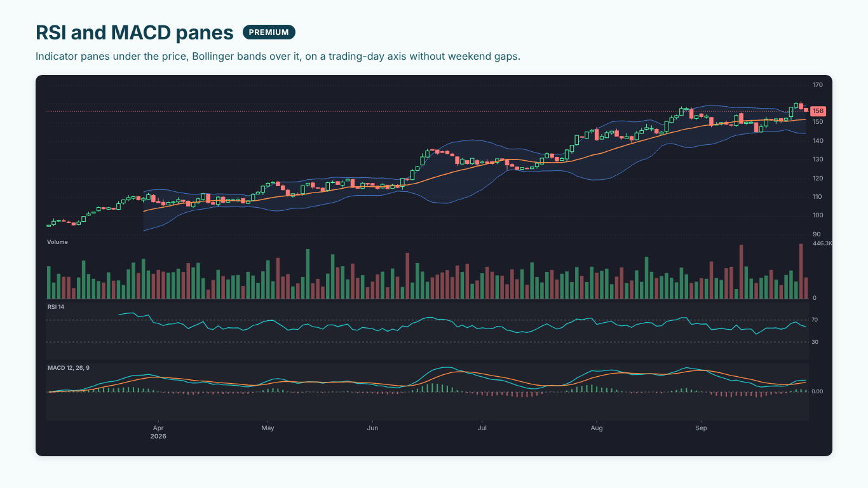This screenshot has width=868, height=488.
Task: Click the RSI and MACD panes heading
Action: 135,32
